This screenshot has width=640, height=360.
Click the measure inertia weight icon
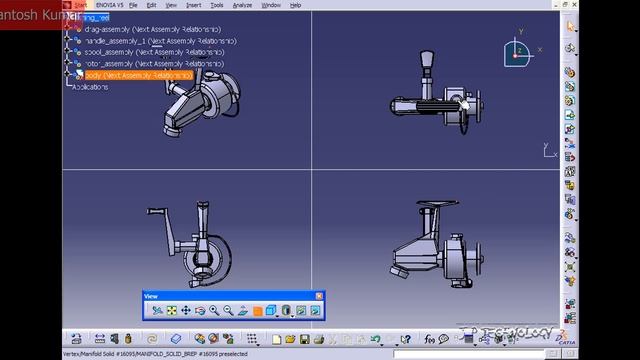point(128,339)
